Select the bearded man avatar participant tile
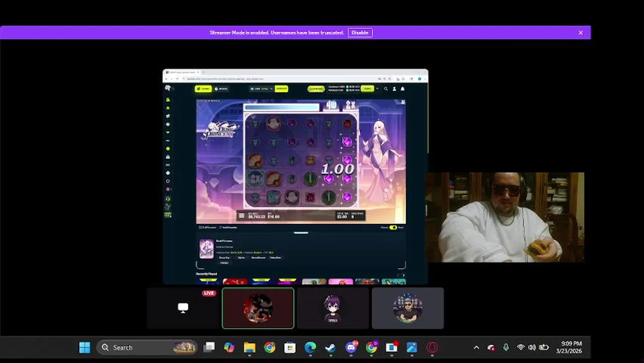 tap(408, 308)
